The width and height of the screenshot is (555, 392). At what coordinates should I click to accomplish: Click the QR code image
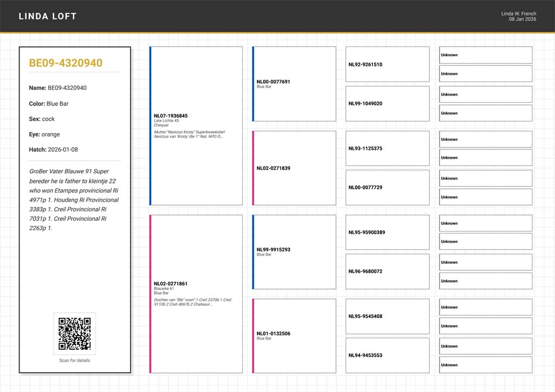[74, 334]
